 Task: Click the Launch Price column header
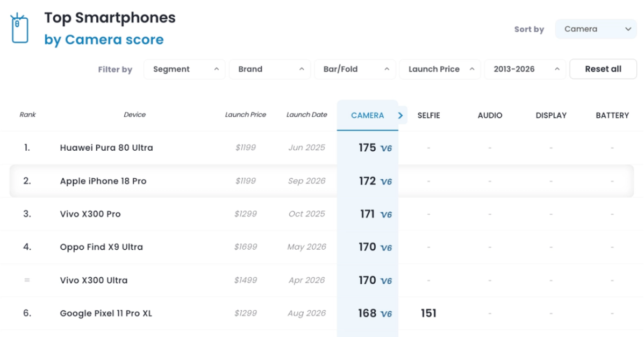[x=246, y=115]
